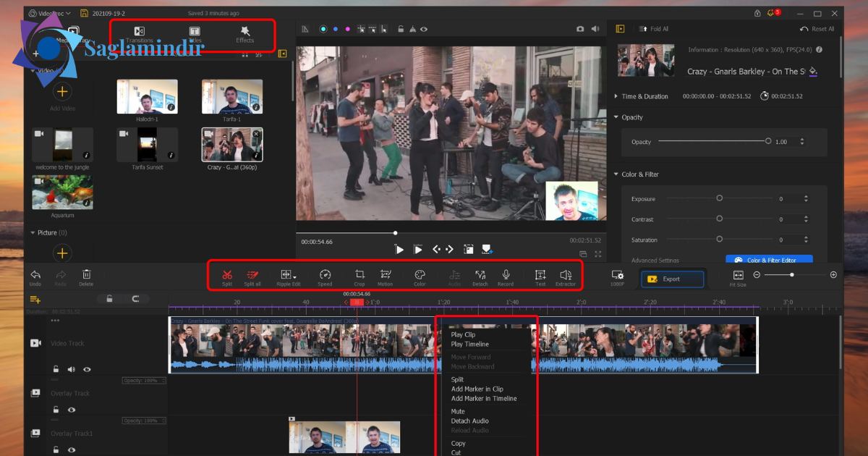Collapse the Opacity section

click(x=616, y=117)
